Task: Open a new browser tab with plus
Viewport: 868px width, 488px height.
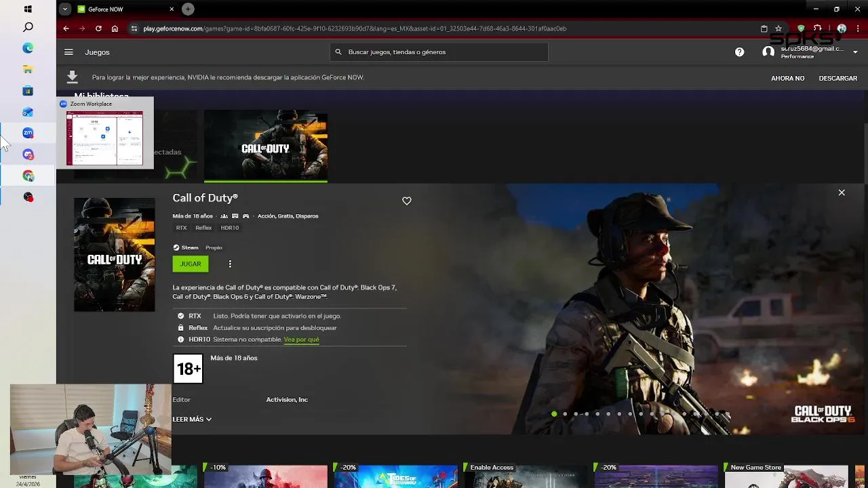Action: click(188, 9)
